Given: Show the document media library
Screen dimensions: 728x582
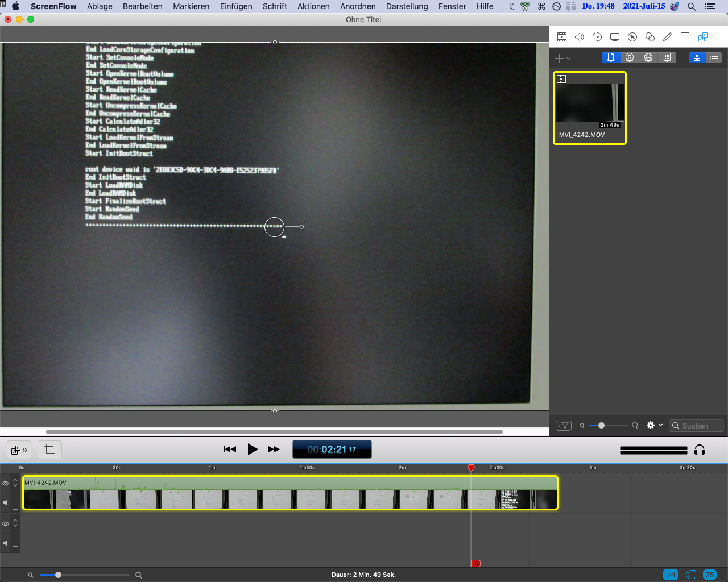Looking at the screenshot, I should (x=611, y=57).
